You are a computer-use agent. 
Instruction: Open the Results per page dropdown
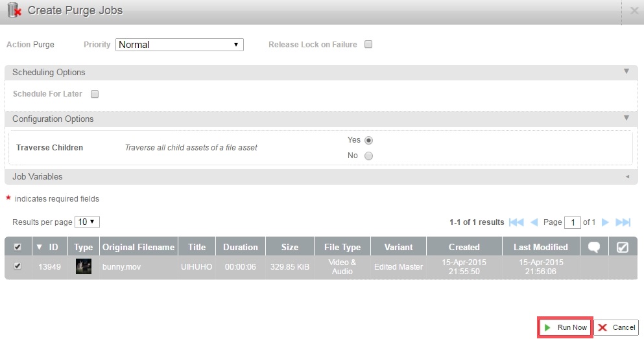pos(87,222)
